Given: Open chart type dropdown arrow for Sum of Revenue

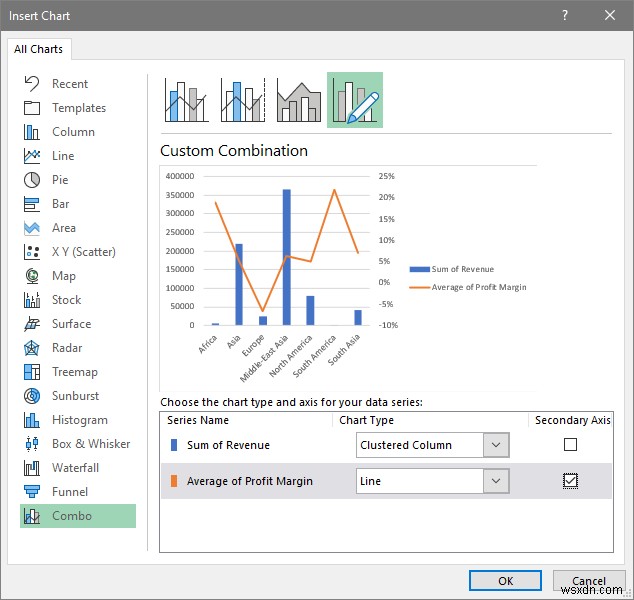Looking at the screenshot, I should (x=496, y=445).
